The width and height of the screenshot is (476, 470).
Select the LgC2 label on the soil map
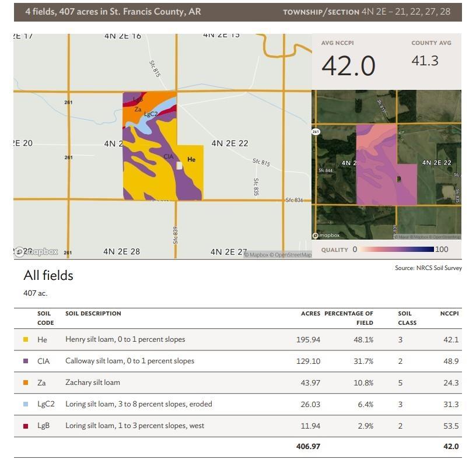[151, 114]
